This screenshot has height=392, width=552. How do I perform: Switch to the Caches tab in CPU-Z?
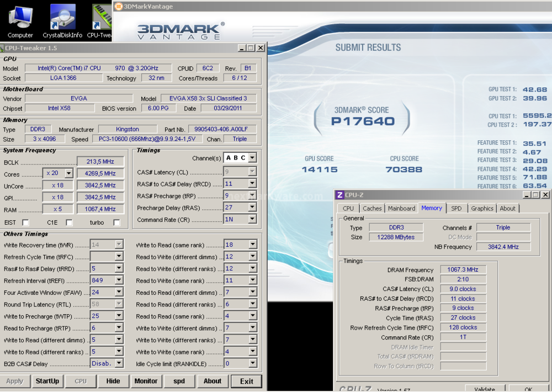click(372, 209)
